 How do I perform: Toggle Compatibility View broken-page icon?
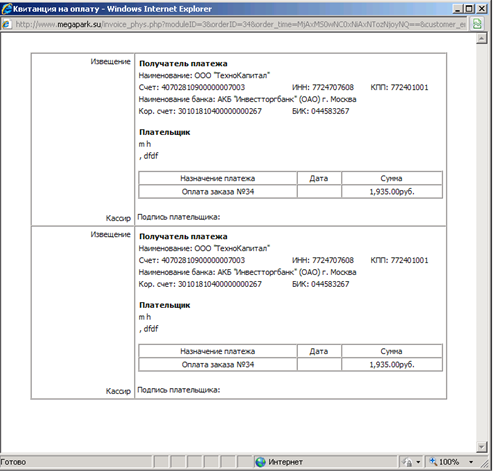(477, 24)
